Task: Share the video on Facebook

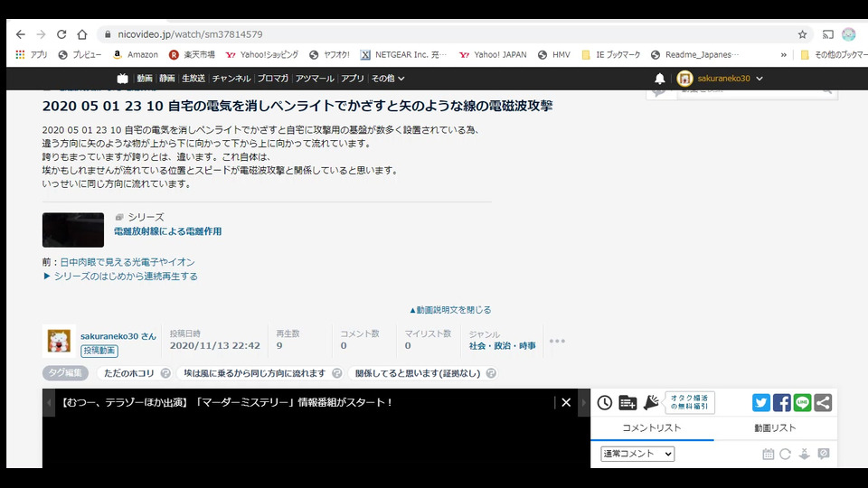Action: click(781, 402)
